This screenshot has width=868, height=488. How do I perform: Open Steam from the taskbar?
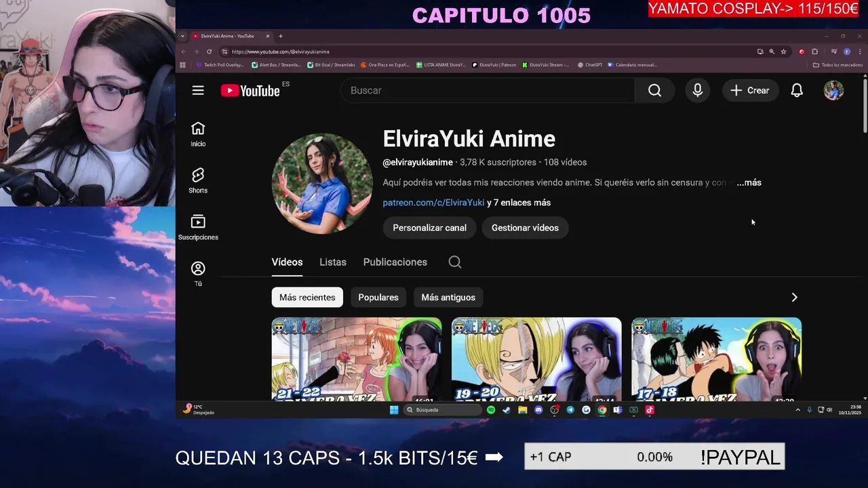pyautogui.click(x=507, y=410)
